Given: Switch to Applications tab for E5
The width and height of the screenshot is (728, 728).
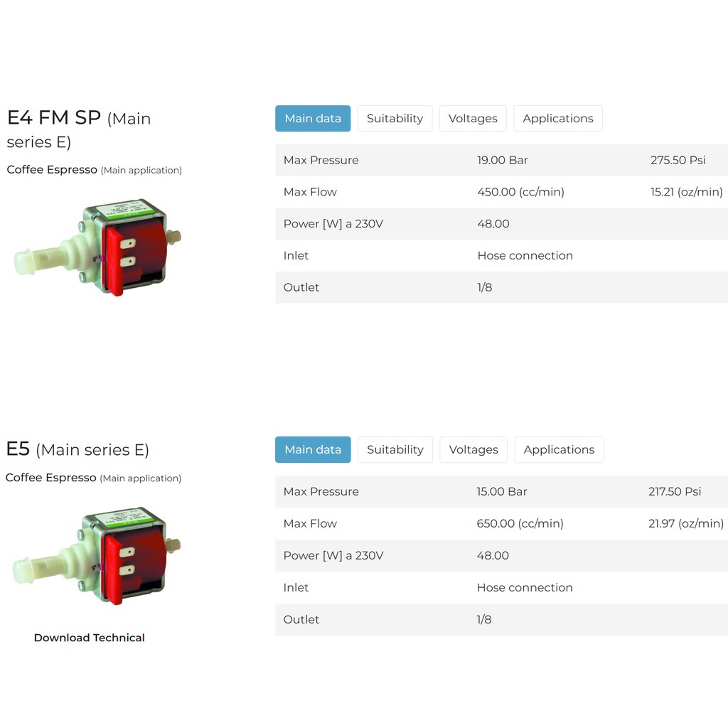Looking at the screenshot, I should click(559, 449).
